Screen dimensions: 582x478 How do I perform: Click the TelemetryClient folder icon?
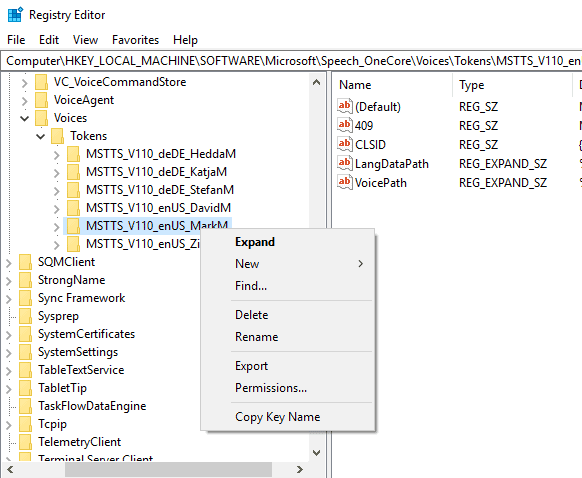25,442
